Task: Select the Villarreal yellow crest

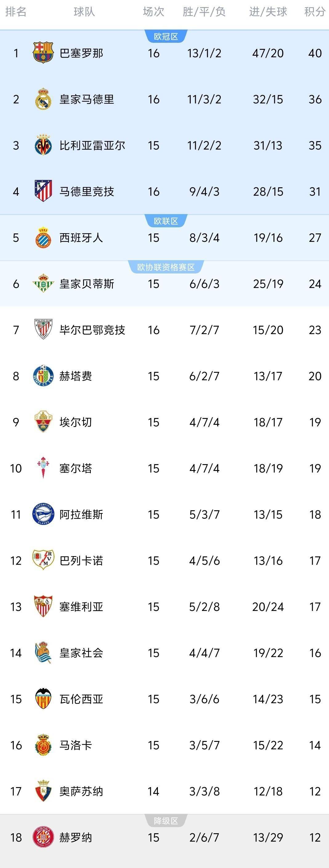Action: click(43, 145)
